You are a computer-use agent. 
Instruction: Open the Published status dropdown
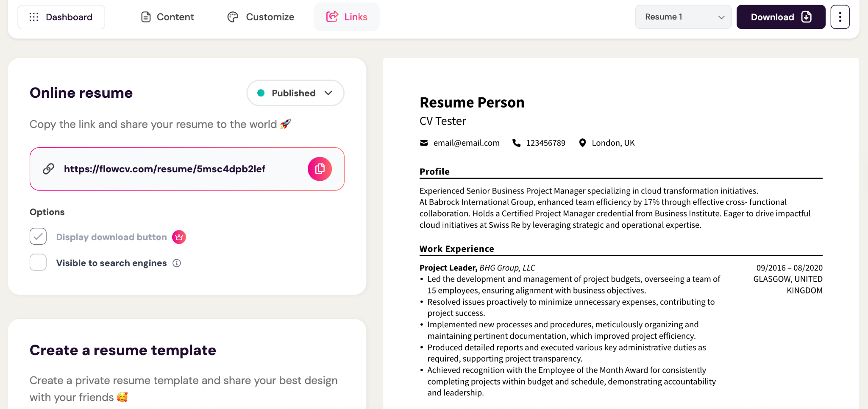point(295,93)
